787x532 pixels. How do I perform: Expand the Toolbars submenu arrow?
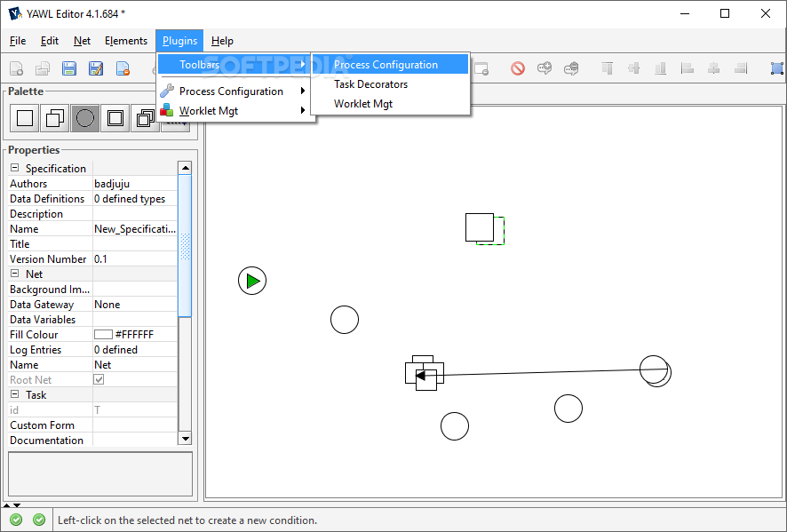pyautogui.click(x=303, y=64)
